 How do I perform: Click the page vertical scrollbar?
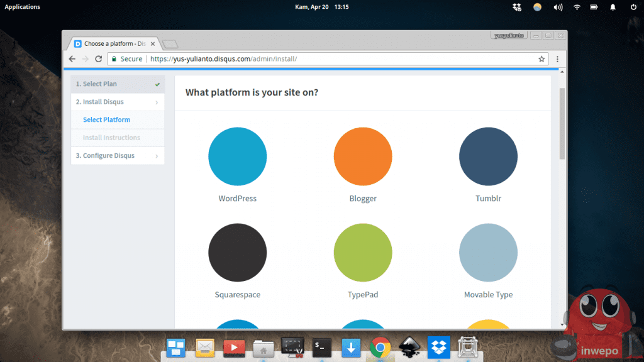[562, 124]
